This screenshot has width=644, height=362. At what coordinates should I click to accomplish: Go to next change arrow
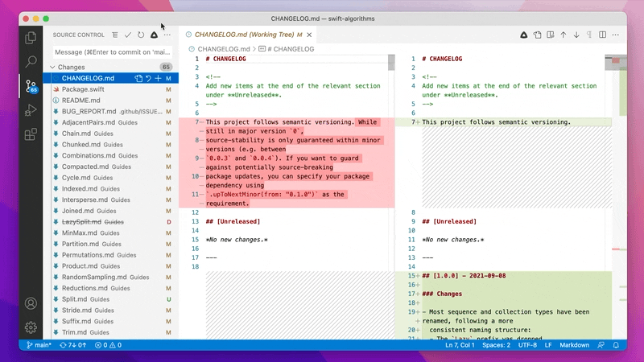[576, 35]
